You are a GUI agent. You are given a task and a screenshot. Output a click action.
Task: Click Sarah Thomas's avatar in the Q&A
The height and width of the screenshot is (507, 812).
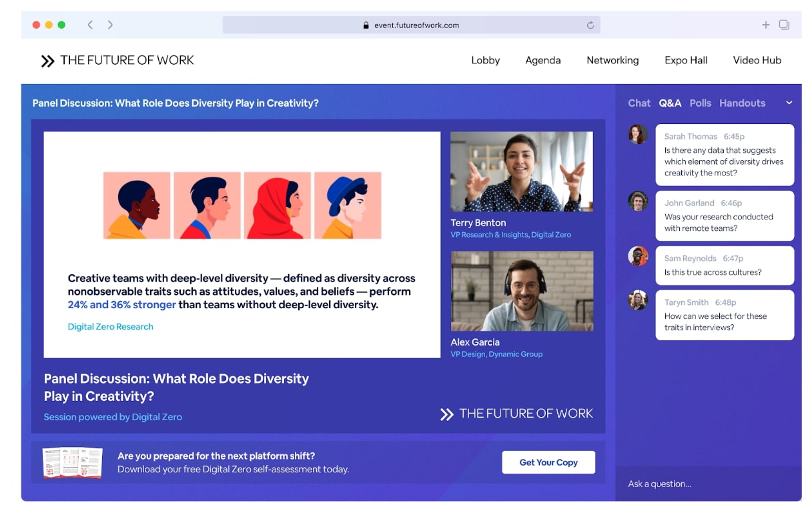pyautogui.click(x=638, y=134)
